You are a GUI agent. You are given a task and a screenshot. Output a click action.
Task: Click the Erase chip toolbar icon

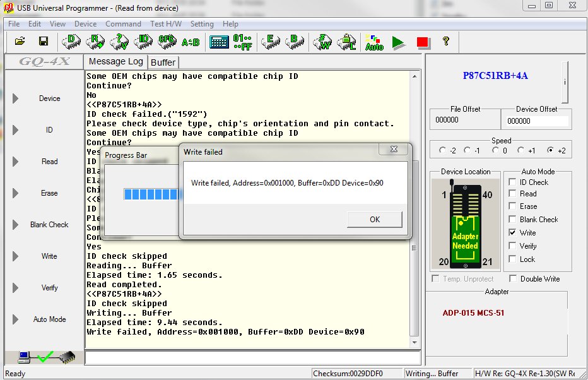pos(269,42)
